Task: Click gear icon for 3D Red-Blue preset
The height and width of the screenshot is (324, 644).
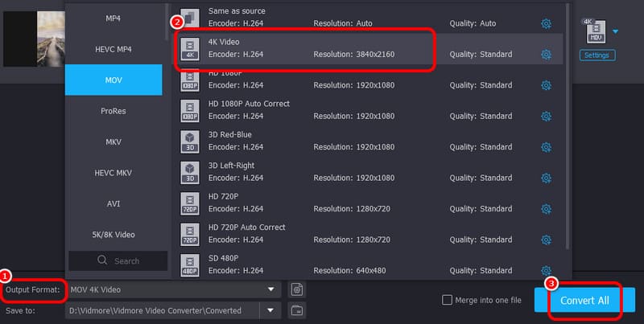Action: (546, 147)
